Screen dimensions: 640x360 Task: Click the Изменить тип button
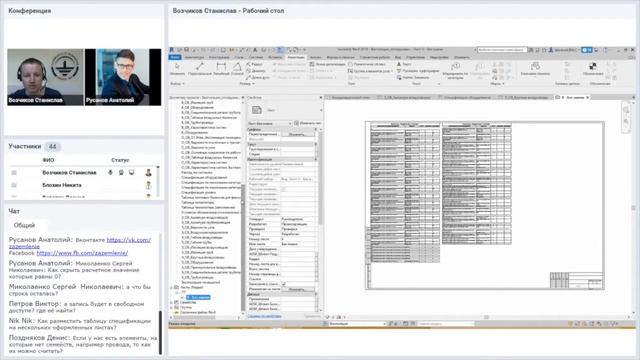307,123
